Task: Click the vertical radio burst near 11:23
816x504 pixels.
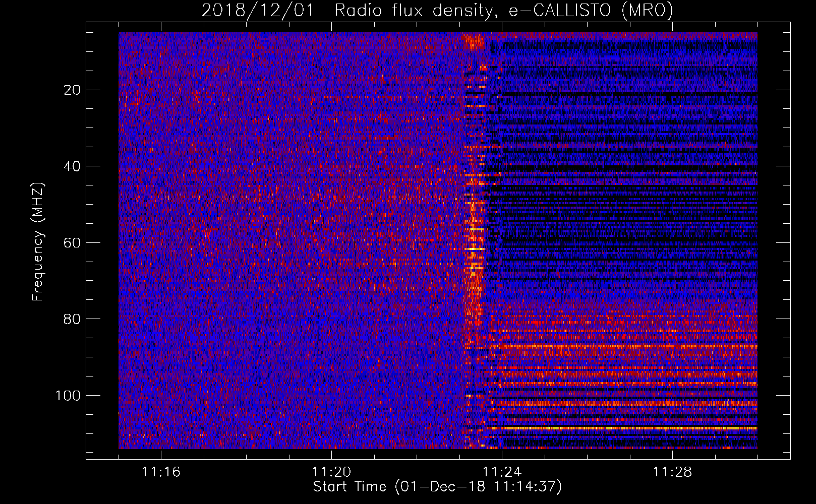Action: [x=474, y=240]
